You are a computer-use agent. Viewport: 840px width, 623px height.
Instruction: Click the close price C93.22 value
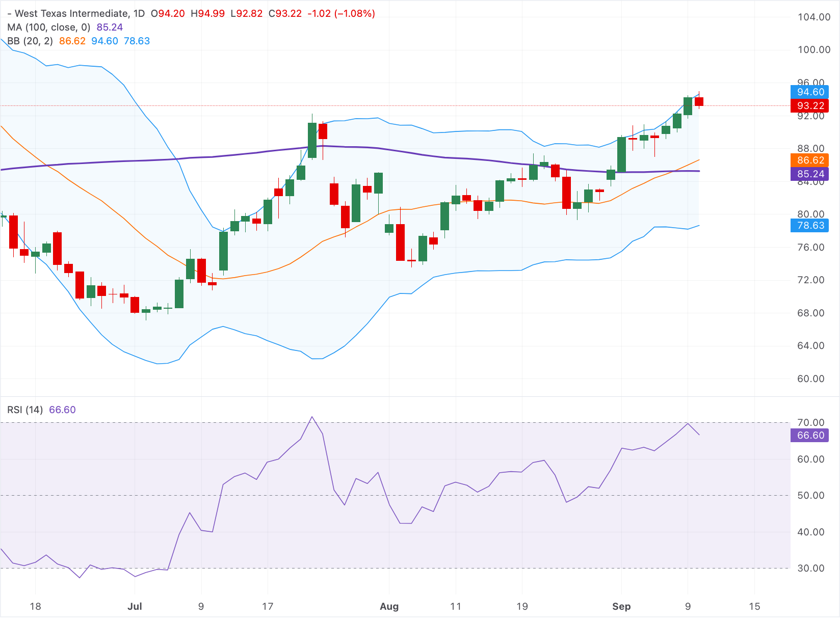[285, 14]
